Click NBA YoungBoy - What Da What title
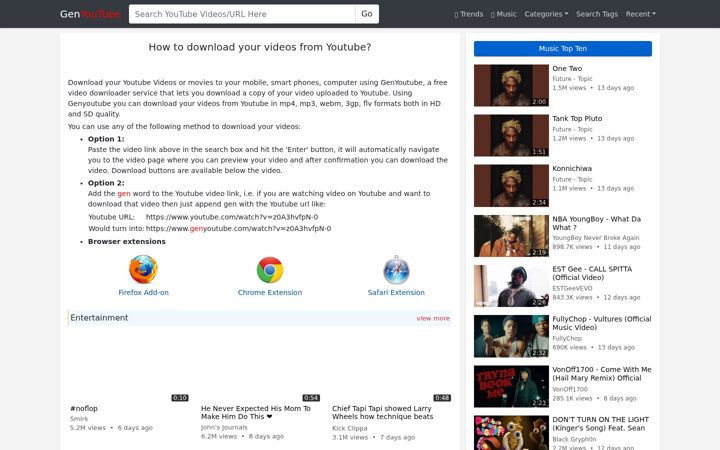This screenshot has width=720, height=450. click(x=596, y=223)
